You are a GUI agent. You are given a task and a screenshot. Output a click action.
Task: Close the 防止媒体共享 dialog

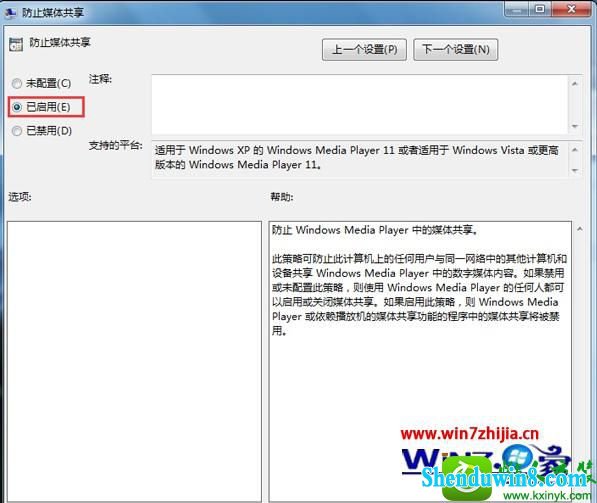pos(571,9)
